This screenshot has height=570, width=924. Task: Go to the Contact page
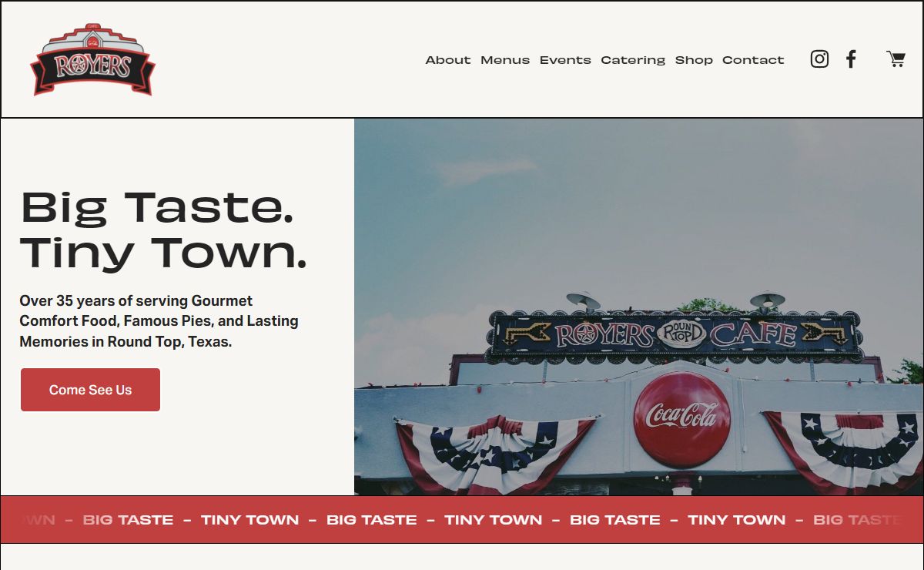click(753, 60)
